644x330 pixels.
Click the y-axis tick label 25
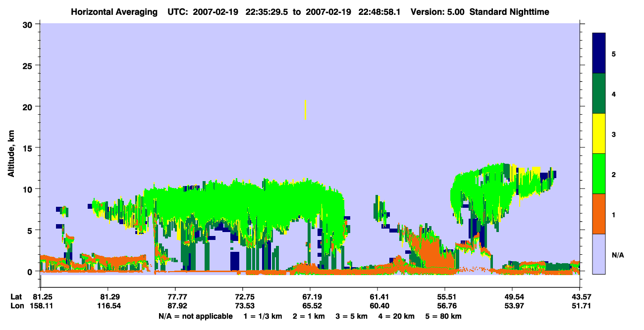click(x=29, y=65)
